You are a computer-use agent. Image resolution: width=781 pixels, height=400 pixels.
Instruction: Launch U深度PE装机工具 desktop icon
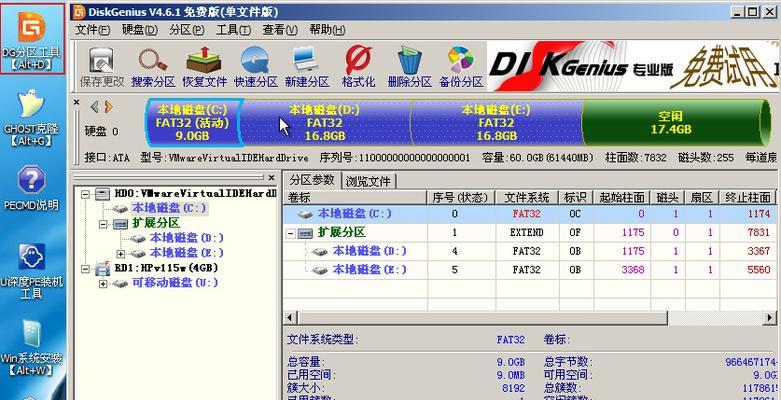(31, 271)
